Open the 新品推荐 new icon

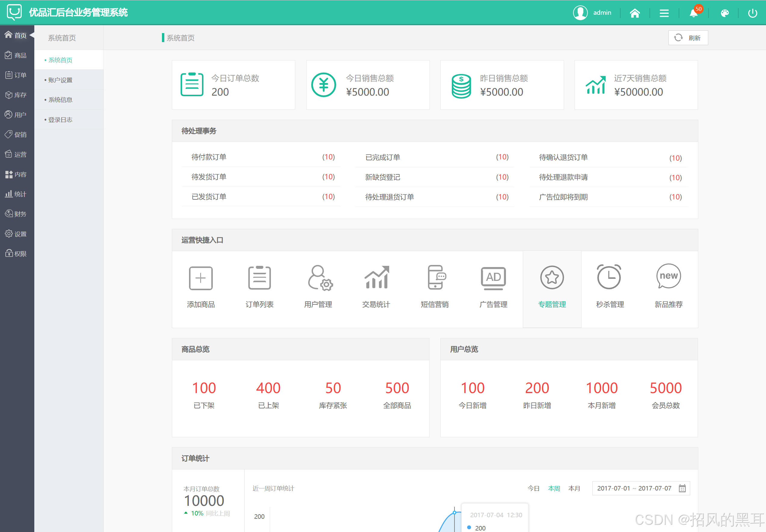point(668,276)
